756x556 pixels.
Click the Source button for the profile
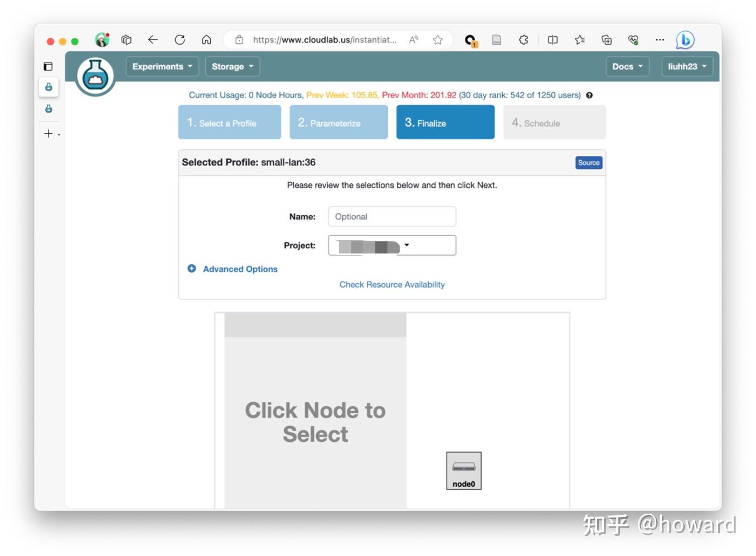[589, 162]
